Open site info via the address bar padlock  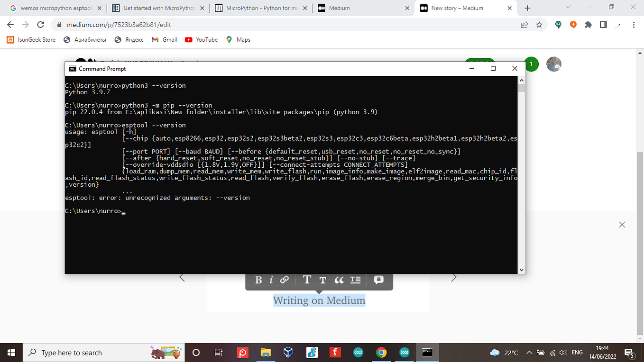tap(58, 25)
